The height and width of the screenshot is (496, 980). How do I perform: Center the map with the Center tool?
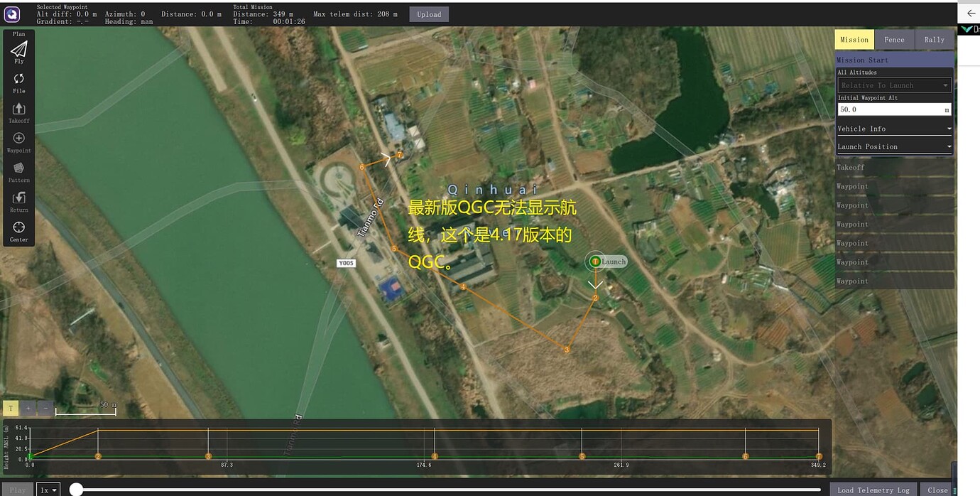(18, 229)
